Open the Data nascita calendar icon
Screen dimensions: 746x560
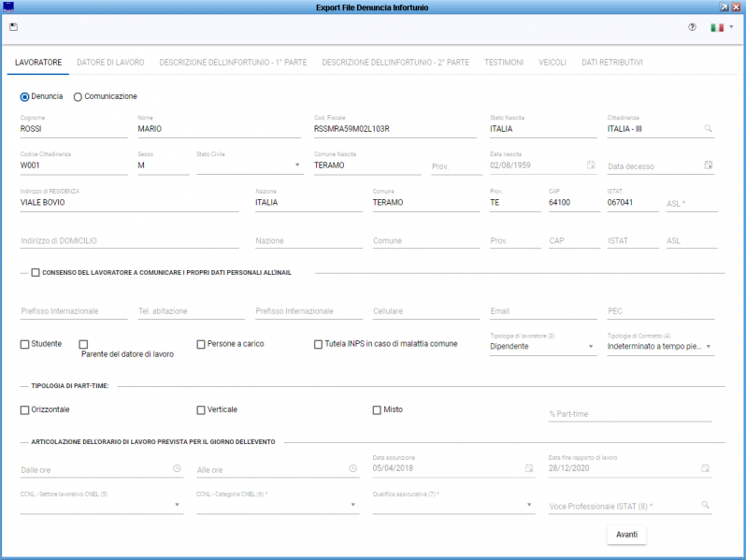click(x=591, y=165)
